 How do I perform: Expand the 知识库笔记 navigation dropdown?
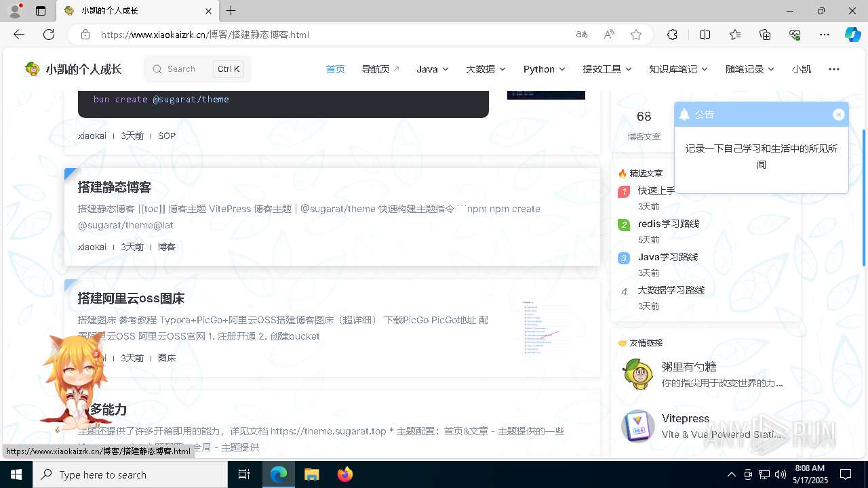click(678, 69)
